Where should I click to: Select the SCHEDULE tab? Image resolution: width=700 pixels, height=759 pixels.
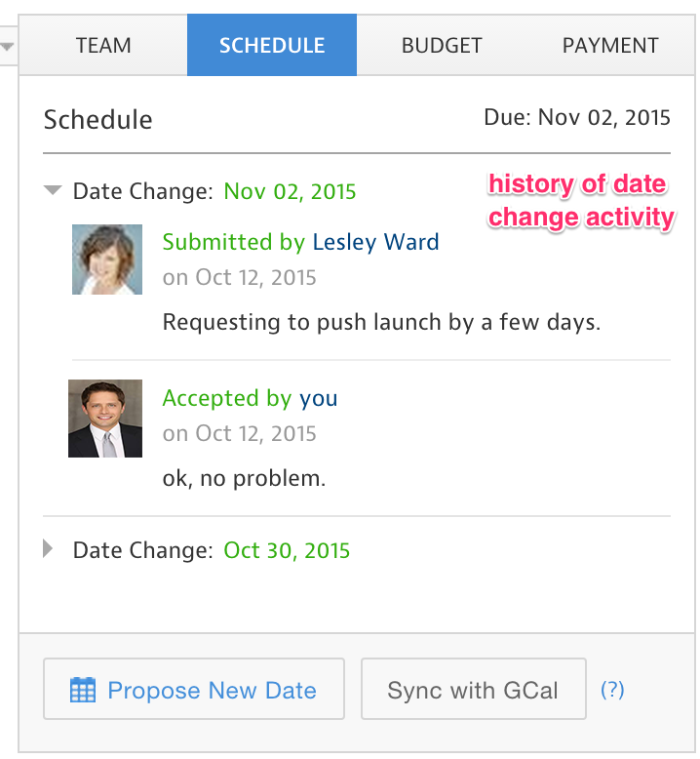[272, 46]
